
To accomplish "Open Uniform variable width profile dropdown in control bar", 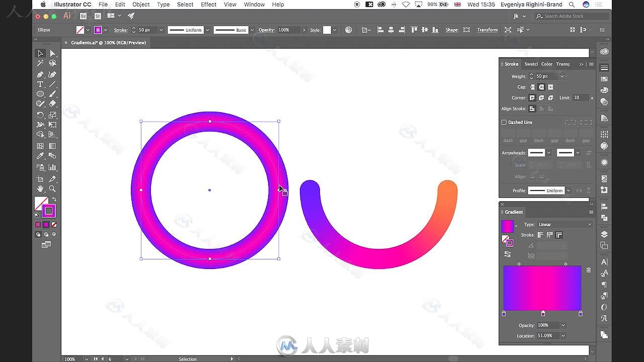I will (207, 30).
